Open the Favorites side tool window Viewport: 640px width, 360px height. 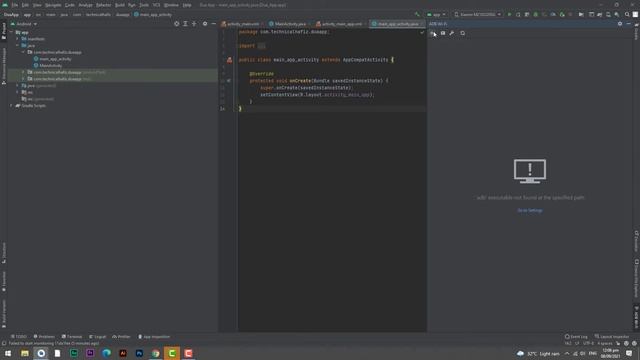[x=4, y=282]
